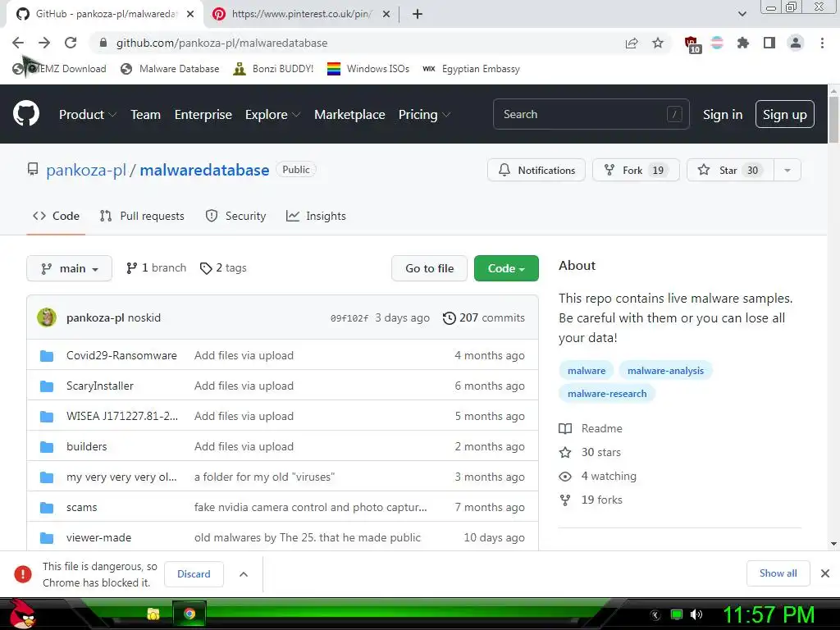This screenshot has width=840, height=630.
Task: Expand the Pricing menu
Action: coord(424,115)
